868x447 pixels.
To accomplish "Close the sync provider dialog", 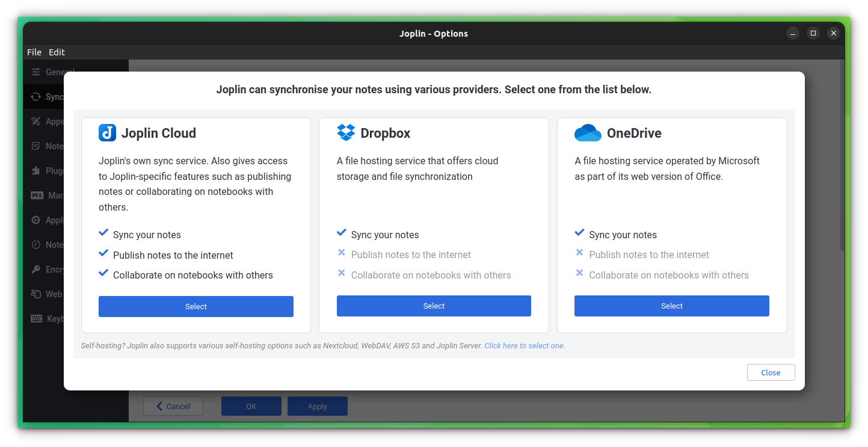I will pos(771,372).
